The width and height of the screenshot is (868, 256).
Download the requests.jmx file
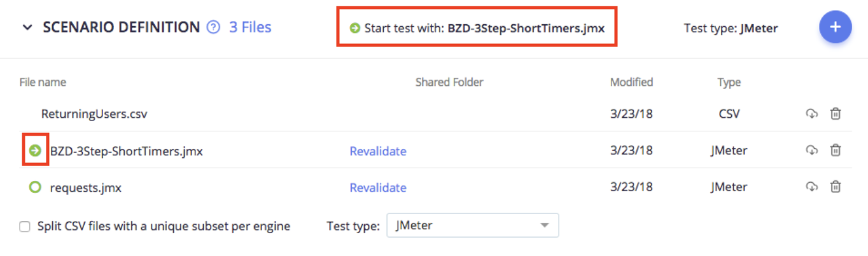[x=811, y=187]
